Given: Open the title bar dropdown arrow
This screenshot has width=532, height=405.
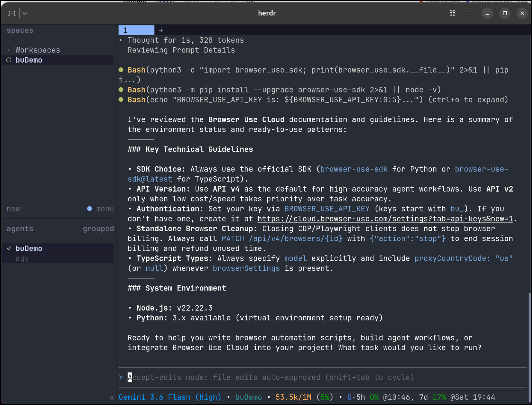Looking at the screenshot, I should (x=25, y=14).
